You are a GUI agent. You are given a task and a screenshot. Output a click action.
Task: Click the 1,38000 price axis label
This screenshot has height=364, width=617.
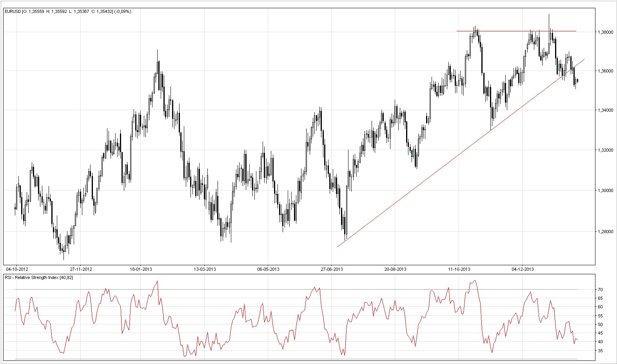pyautogui.click(x=606, y=32)
